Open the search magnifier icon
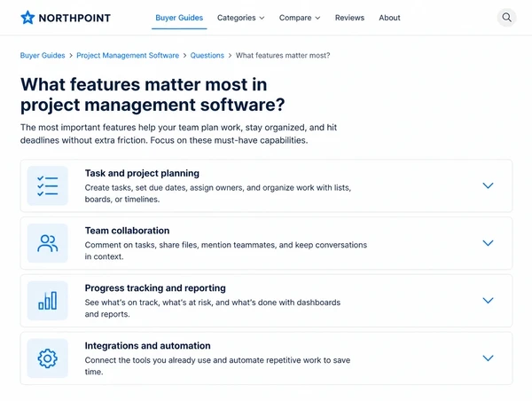 pyautogui.click(x=506, y=18)
